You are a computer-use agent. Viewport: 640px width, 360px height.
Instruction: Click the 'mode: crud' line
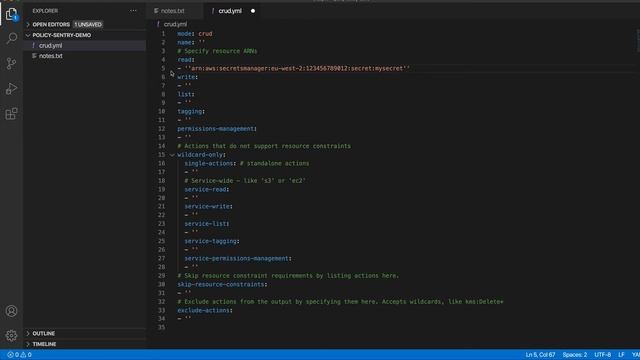point(195,34)
